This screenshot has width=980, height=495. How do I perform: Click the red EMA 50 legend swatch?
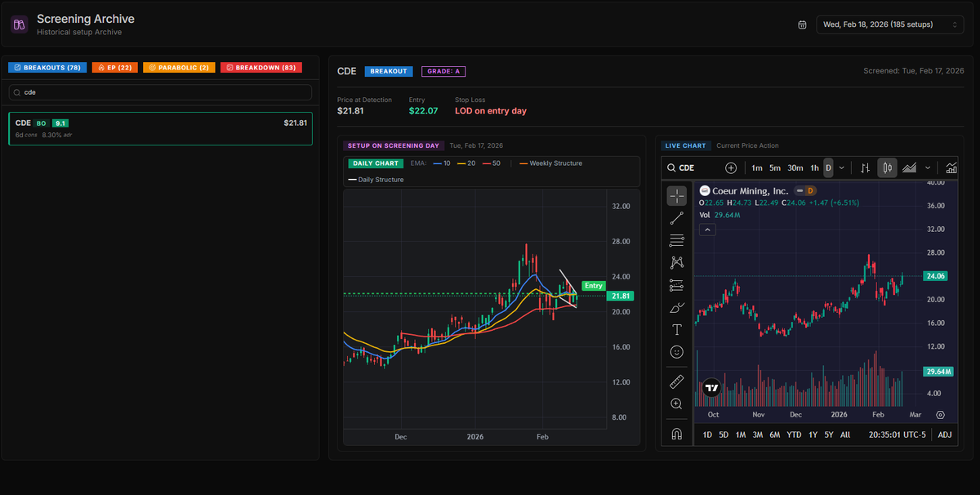tap(487, 163)
